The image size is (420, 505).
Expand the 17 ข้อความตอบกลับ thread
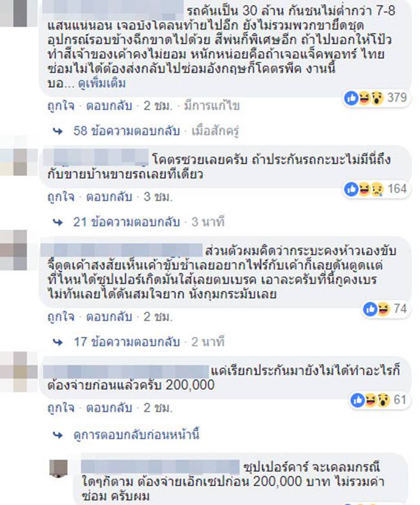(x=127, y=341)
